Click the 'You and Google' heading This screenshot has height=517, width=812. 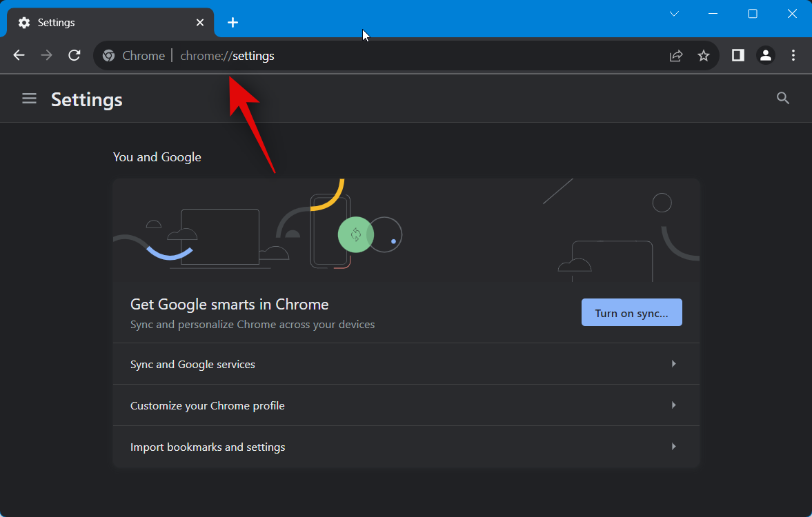157,156
